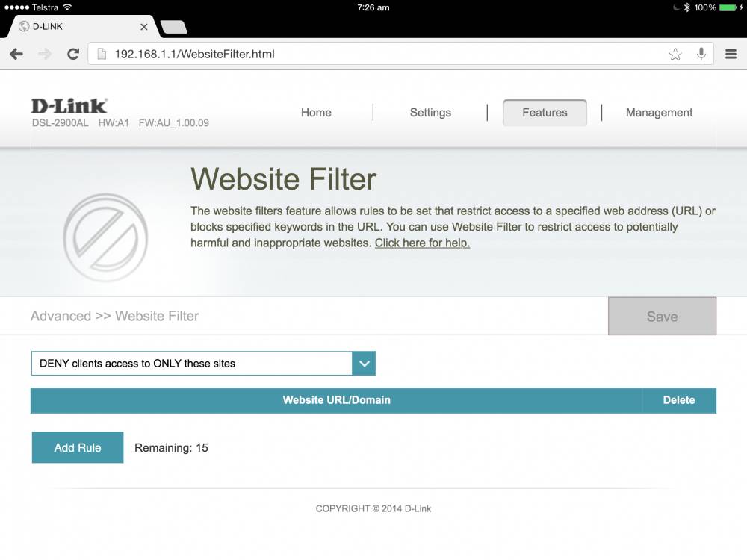Screen dimensions: 747x560
Task: Tap the Bluetooth icon in status bar
Action: (x=686, y=7)
